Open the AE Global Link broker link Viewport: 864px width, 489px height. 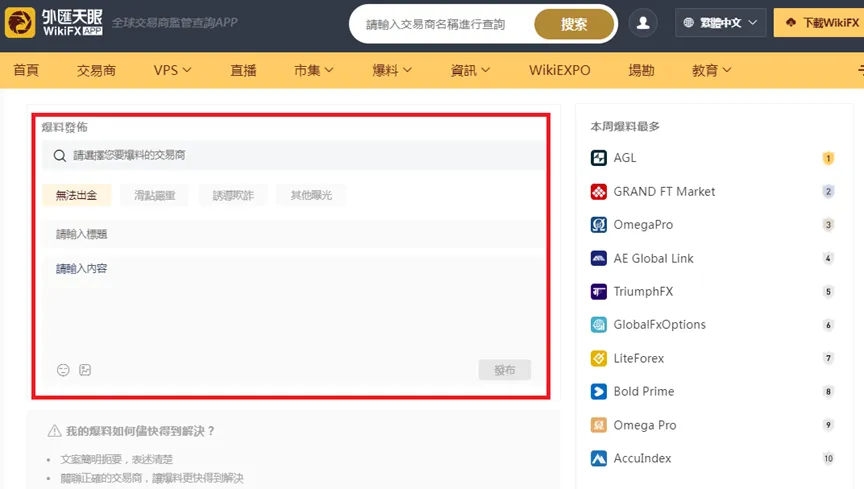point(654,259)
